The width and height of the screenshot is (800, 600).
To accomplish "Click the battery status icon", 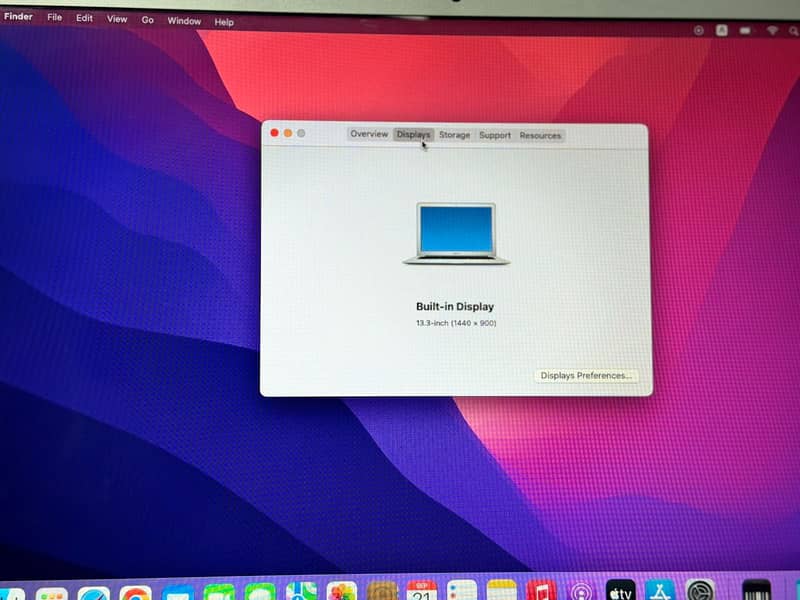I will click(746, 31).
